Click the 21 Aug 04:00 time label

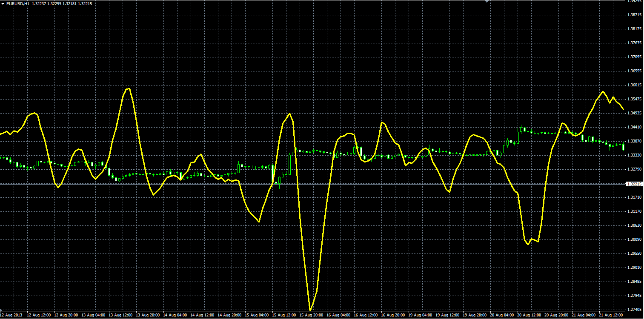(584, 315)
